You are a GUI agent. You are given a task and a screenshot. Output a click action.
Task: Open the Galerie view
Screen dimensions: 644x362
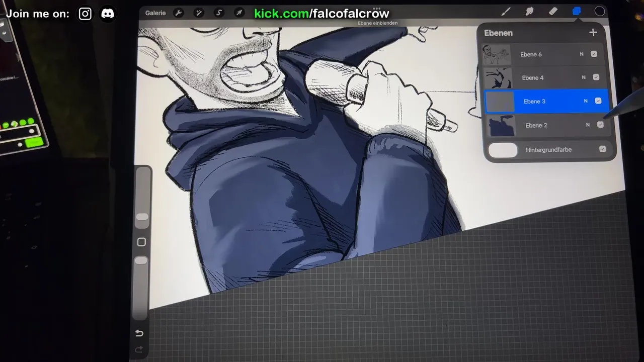click(x=155, y=13)
